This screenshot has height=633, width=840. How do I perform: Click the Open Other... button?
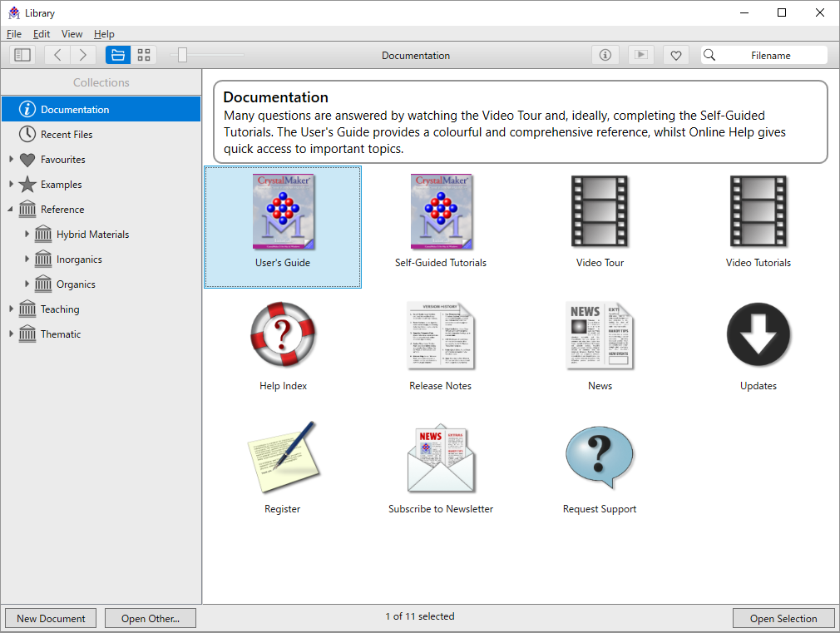[151, 619]
